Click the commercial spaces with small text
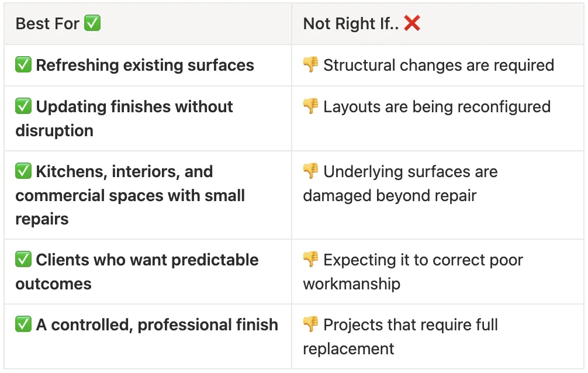 click(x=130, y=195)
